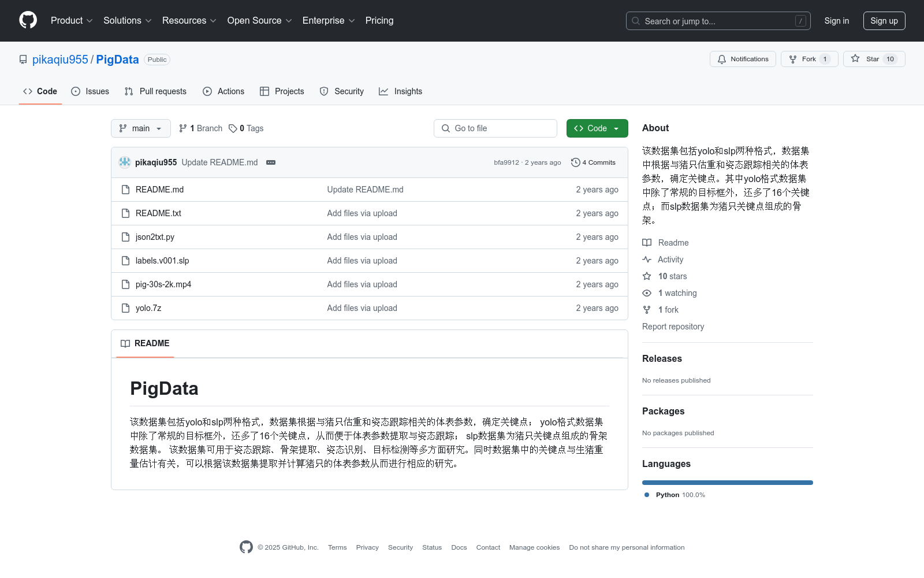Image resolution: width=924 pixels, height=578 pixels.
Task: Open the Pricing page
Action: click(379, 20)
